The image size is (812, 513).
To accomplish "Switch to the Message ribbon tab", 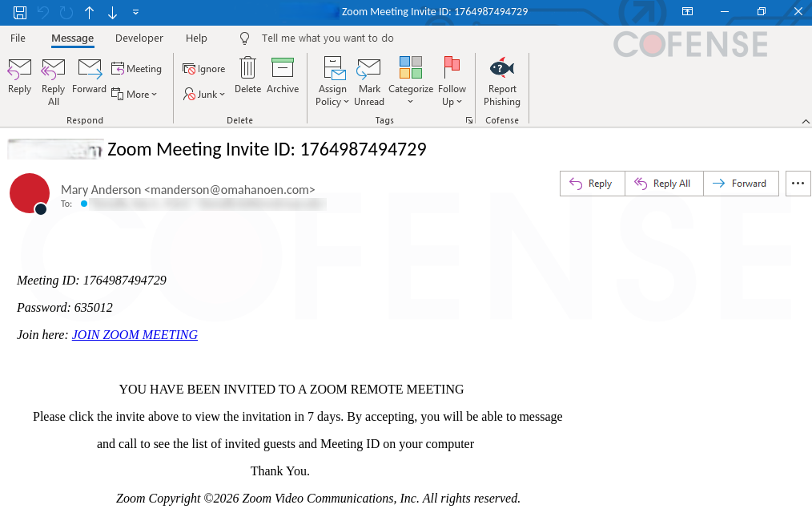I will (x=73, y=38).
